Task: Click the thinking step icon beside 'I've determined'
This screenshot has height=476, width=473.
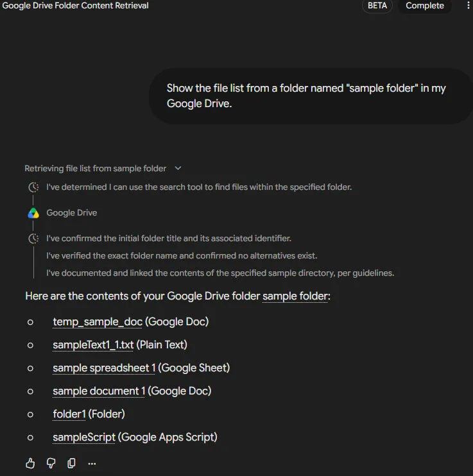Action: tap(33, 187)
